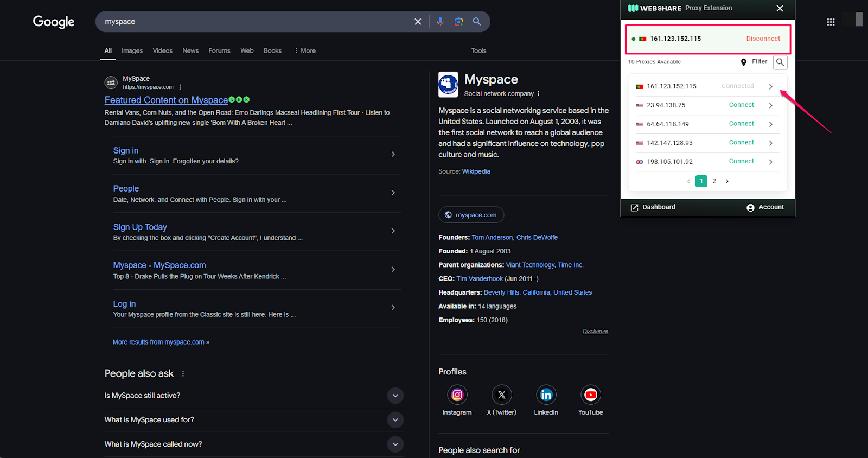The width and height of the screenshot is (868, 458).
Task: Open the More search filters dropdown
Action: click(x=305, y=50)
